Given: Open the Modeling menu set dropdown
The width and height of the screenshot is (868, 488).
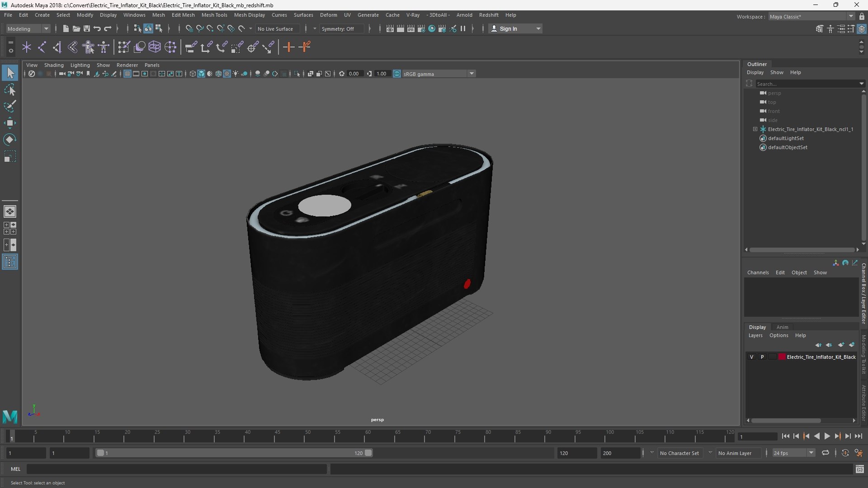Looking at the screenshot, I should coord(28,28).
